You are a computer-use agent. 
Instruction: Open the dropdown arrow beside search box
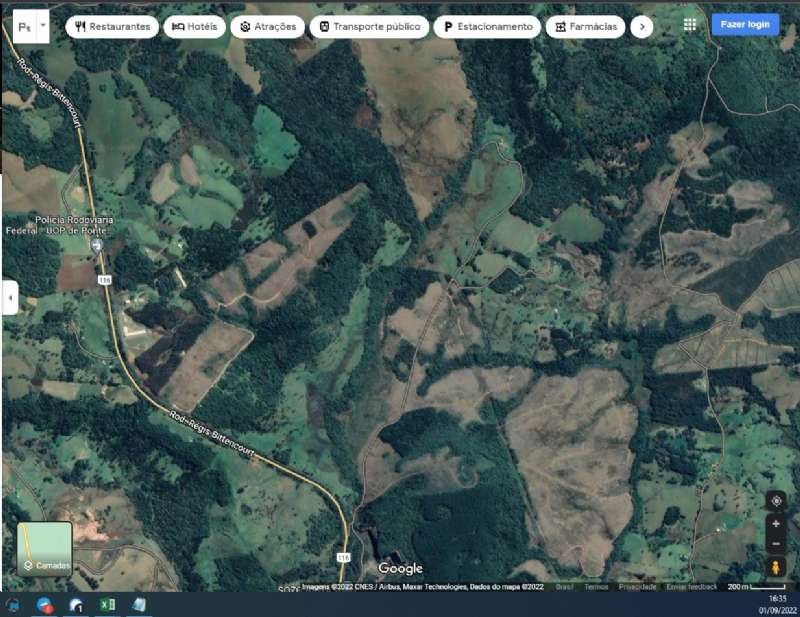pyautogui.click(x=42, y=25)
